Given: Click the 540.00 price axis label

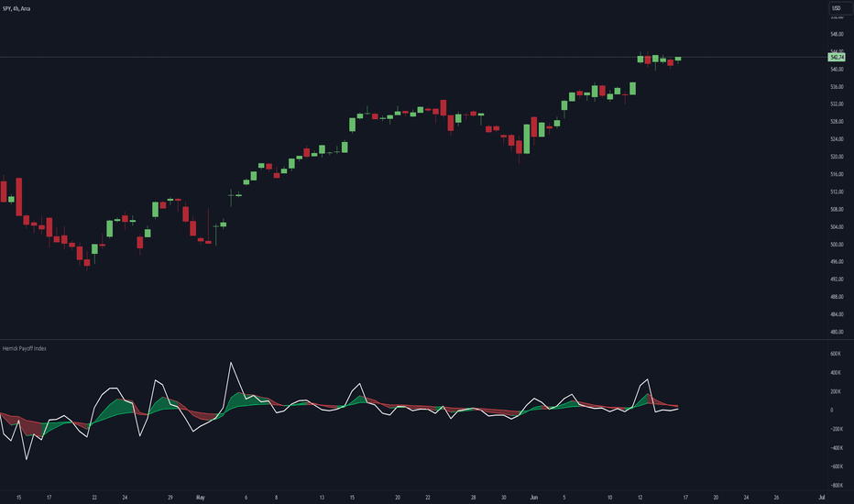Looking at the screenshot, I should (837, 70).
